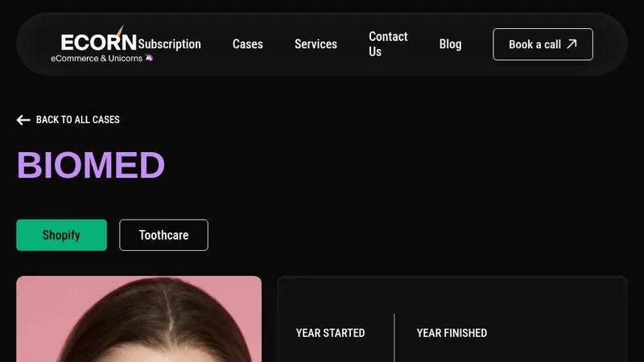The height and width of the screenshot is (362, 644).
Task: Open the Blog page
Action: (450, 44)
